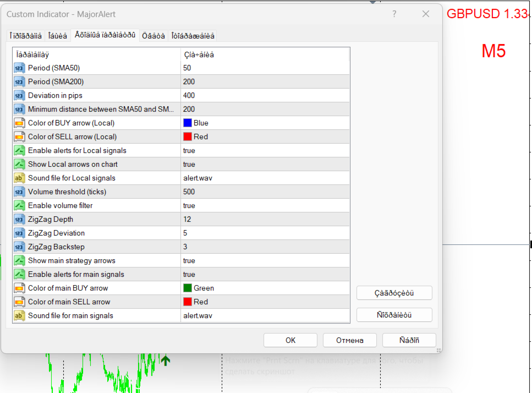Screen dimensions: 532x393
Task: Click the Отмена cancel button
Action: coord(350,340)
